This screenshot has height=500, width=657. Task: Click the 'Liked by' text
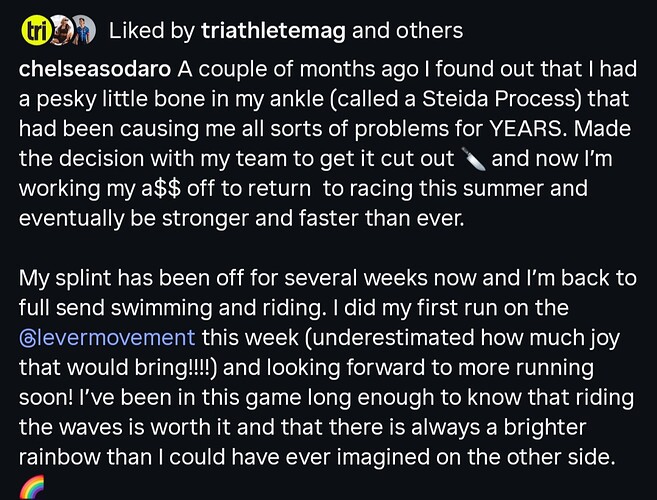[152, 31]
